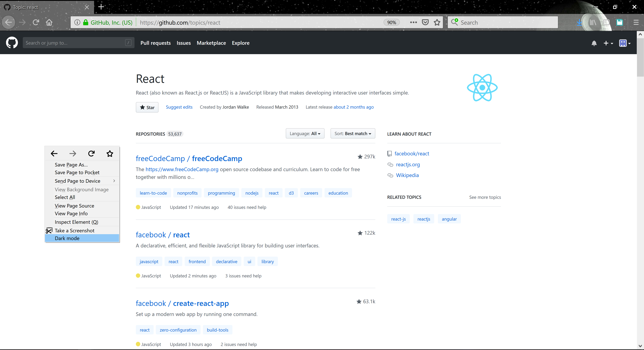Open the Sort: Best match dropdown
644x350 pixels.
(x=353, y=133)
